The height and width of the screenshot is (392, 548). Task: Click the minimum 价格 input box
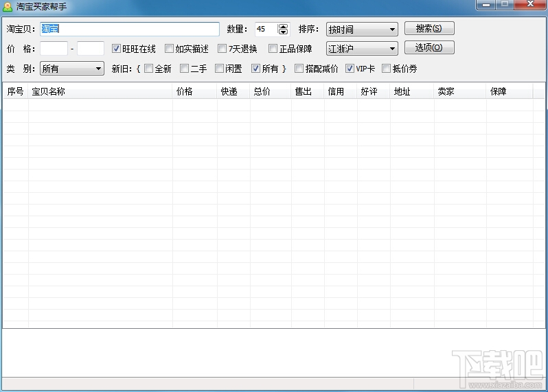click(x=54, y=49)
